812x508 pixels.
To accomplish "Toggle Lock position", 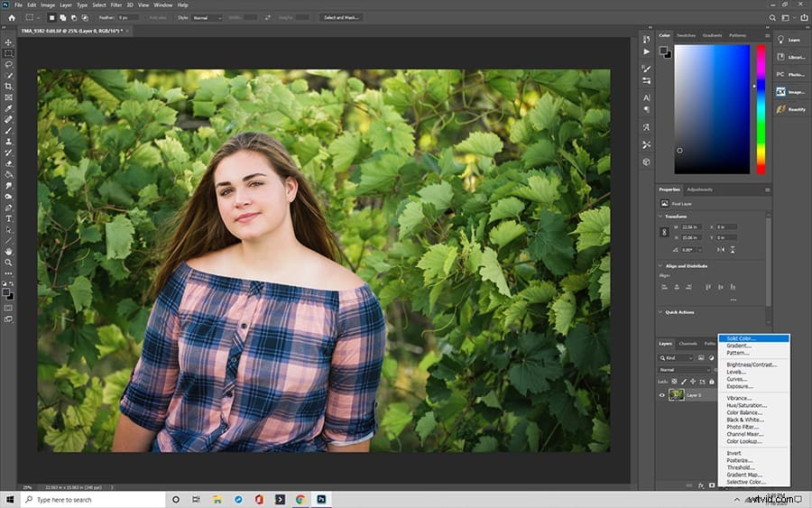I will pos(693,382).
